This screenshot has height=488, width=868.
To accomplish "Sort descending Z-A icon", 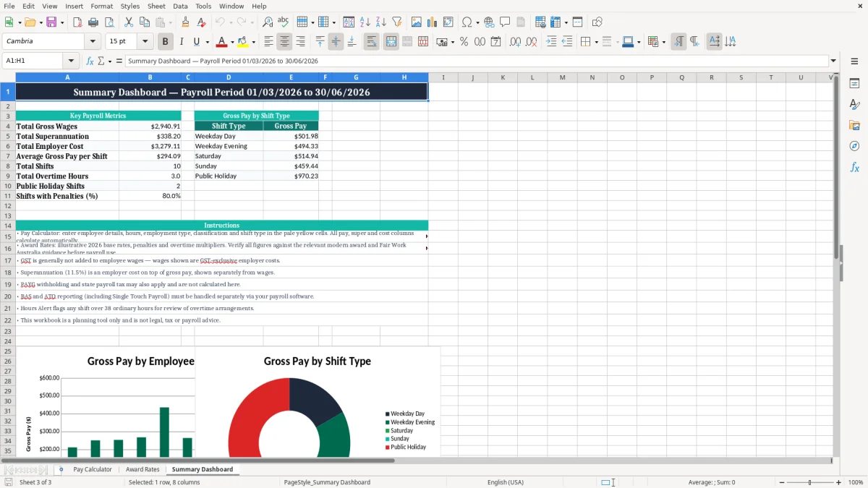I will (381, 22).
